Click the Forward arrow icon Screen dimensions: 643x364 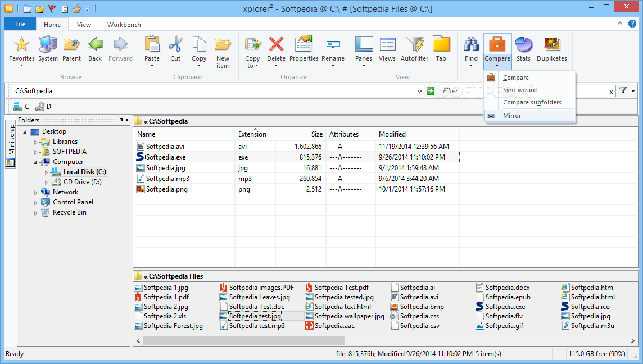click(120, 49)
